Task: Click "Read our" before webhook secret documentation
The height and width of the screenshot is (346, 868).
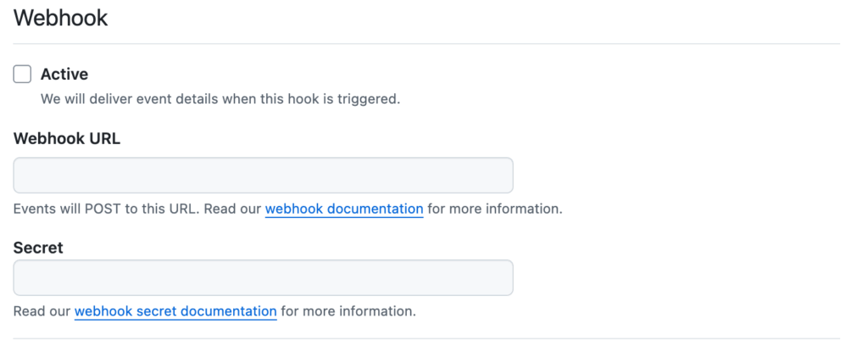Action: [42, 311]
